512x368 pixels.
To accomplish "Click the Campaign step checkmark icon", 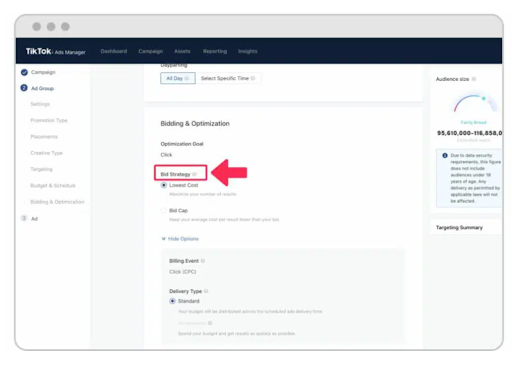I will [x=24, y=72].
